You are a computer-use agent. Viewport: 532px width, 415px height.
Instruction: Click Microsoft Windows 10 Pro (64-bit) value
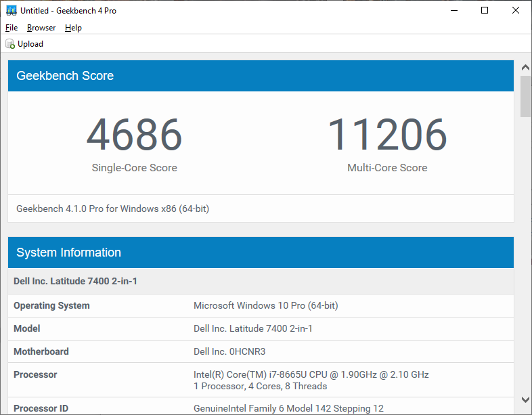pyautogui.click(x=265, y=305)
